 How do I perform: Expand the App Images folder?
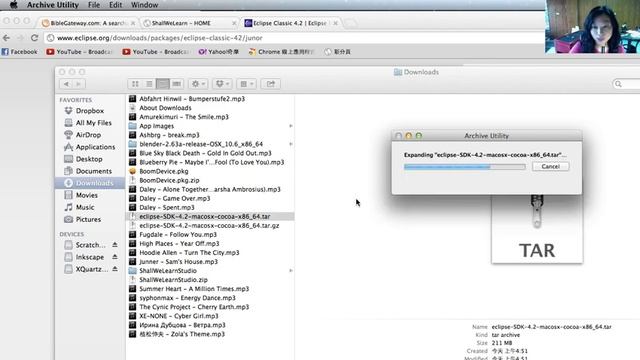click(x=291, y=126)
